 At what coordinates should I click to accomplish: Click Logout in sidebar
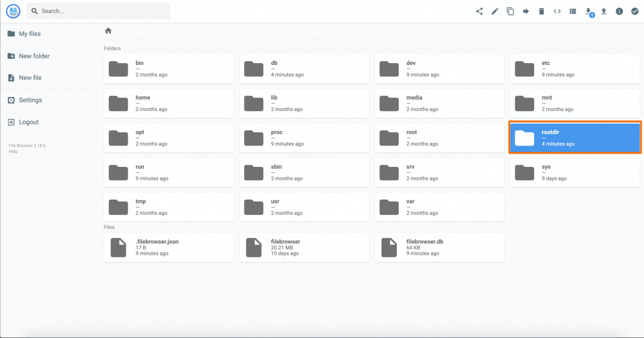coord(46,122)
